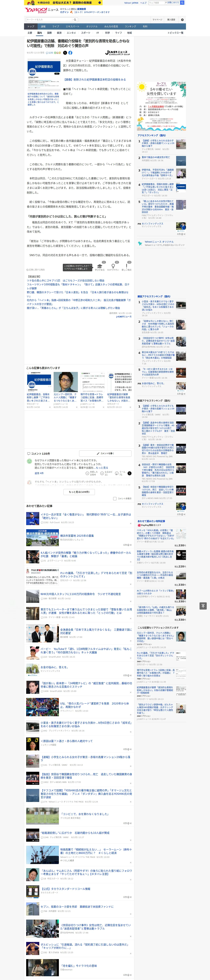Report the article via 記事に関する報告
210x980 pixels.
coord(36,270)
